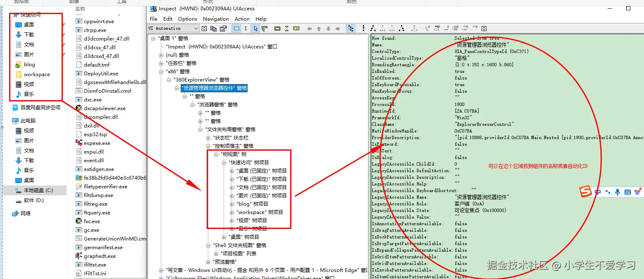Click the Copy to clipboard toolbar icon
644x279 pixels.
click(213, 29)
